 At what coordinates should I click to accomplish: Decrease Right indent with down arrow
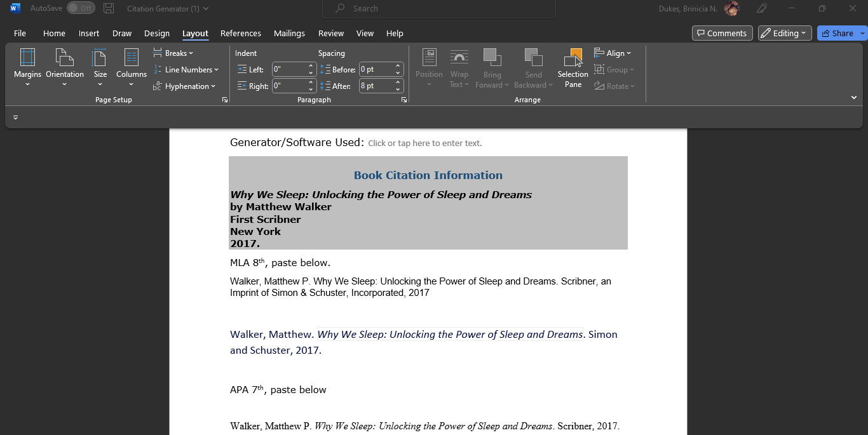[311, 90]
